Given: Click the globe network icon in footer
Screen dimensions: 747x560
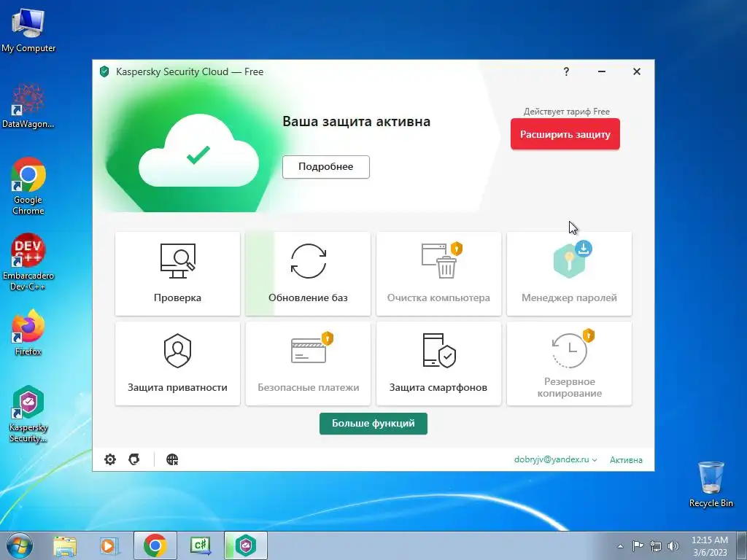Looking at the screenshot, I should [x=172, y=459].
